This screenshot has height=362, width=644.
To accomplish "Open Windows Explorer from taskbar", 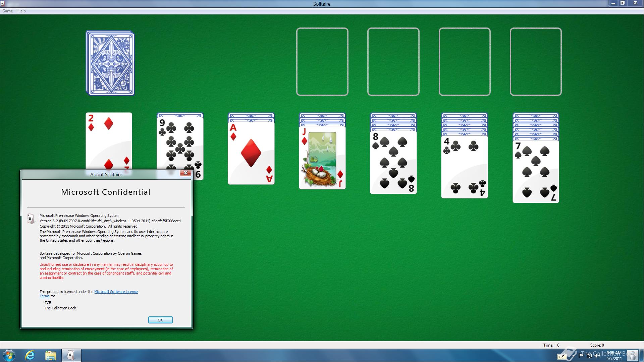I will [50, 355].
